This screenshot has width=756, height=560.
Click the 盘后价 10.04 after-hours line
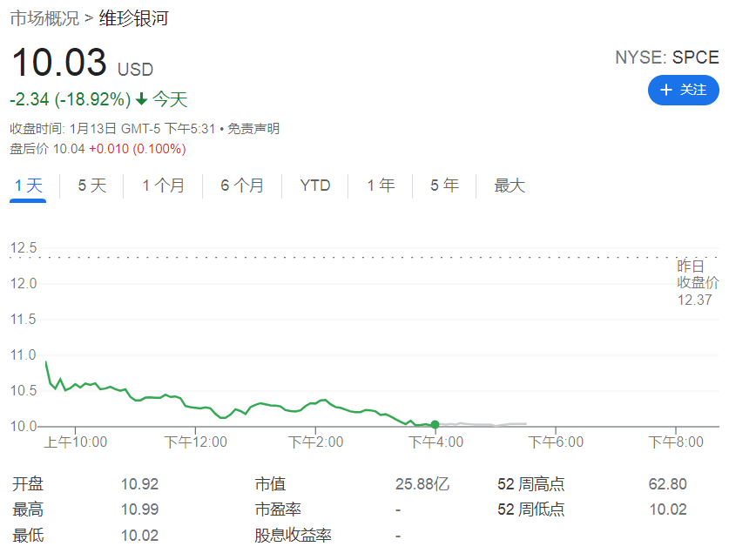pyautogui.click(x=98, y=149)
